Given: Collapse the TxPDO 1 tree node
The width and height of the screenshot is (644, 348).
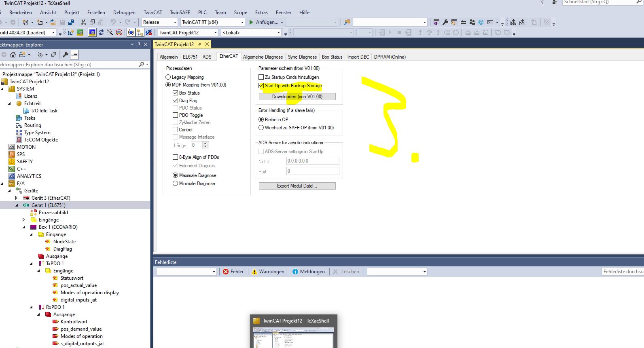Looking at the screenshot, I should [x=31, y=264].
